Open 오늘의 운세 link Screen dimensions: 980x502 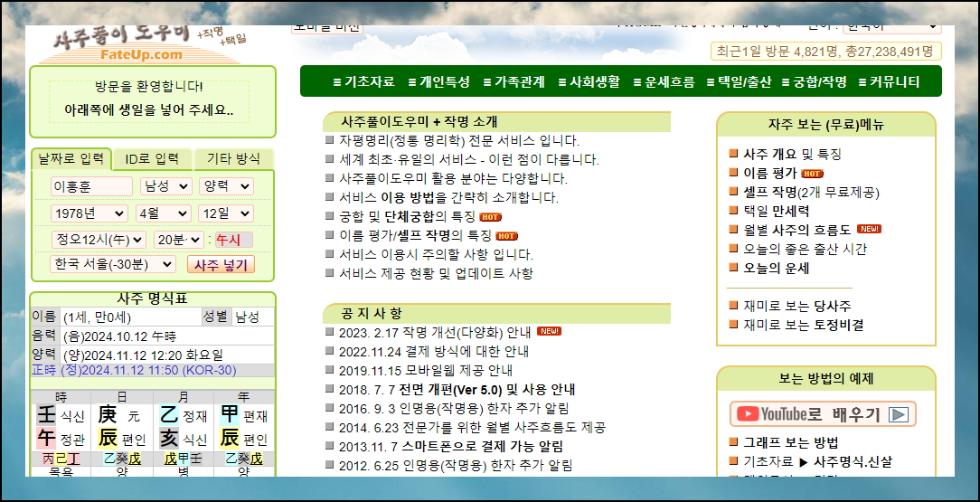(x=777, y=269)
